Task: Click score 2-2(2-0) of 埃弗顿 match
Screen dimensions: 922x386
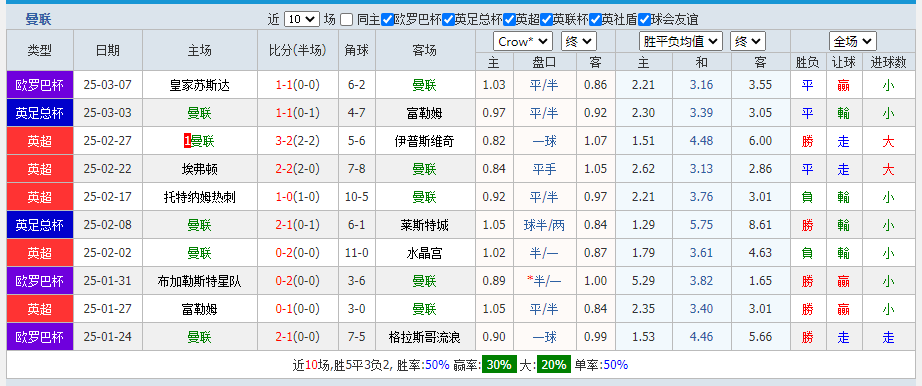Action: tap(298, 169)
